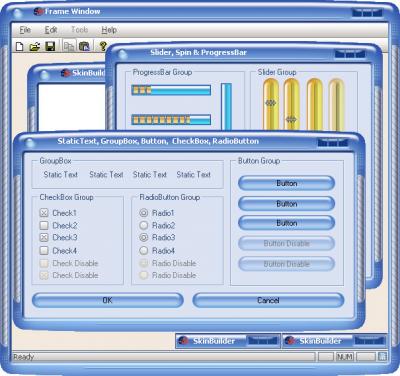Click the third Button in Button Group
This screenshot has width=400, height=376.
pos(286,223)
